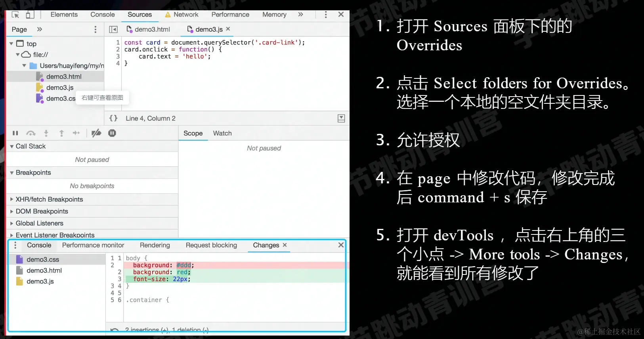
Task: Switch to drawer Console tab
Action: 39,245
